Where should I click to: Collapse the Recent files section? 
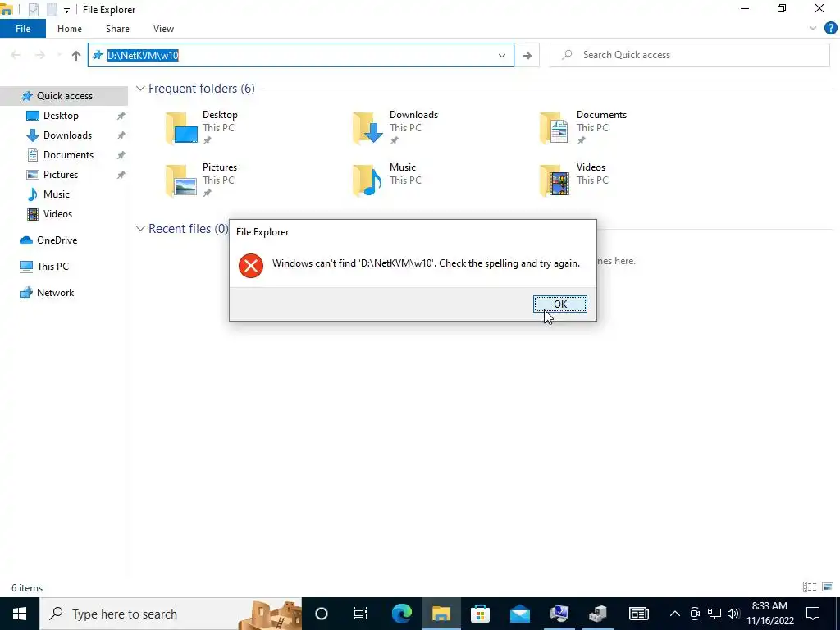tap(140, 229)
